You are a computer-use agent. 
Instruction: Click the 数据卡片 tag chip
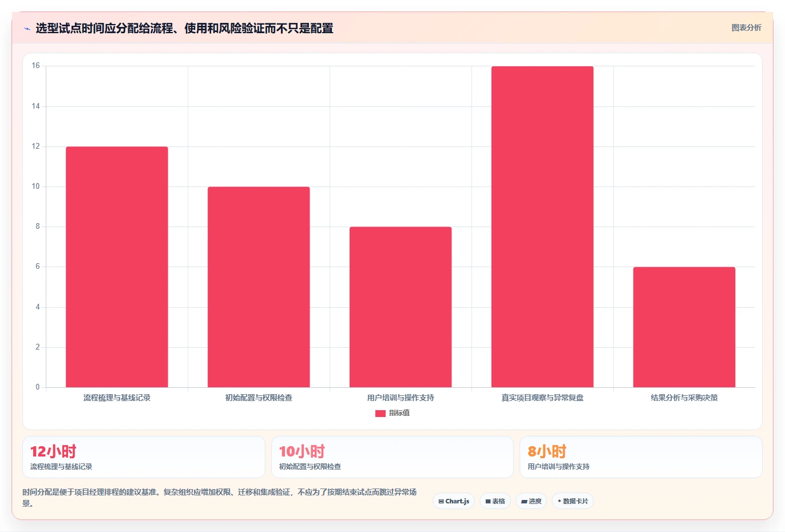point(573,501)
